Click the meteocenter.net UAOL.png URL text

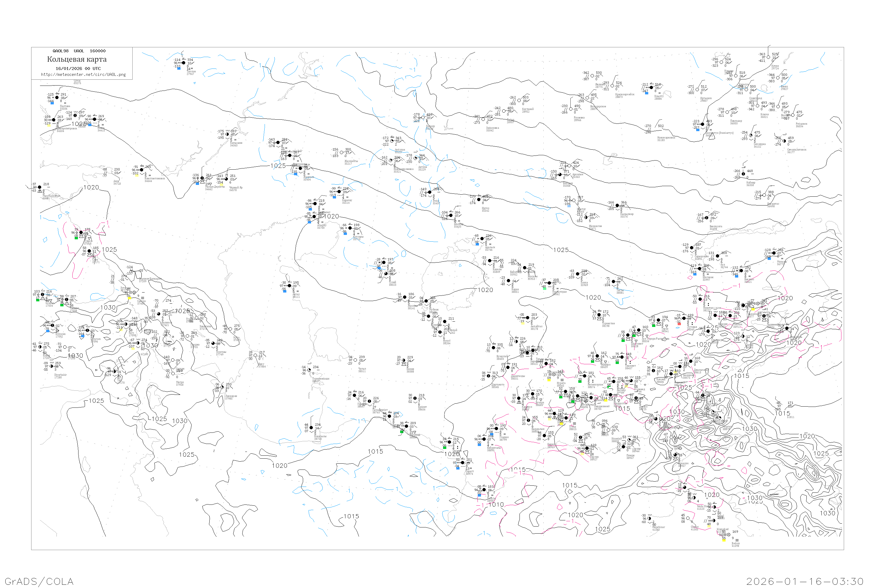tap(83, 75)
